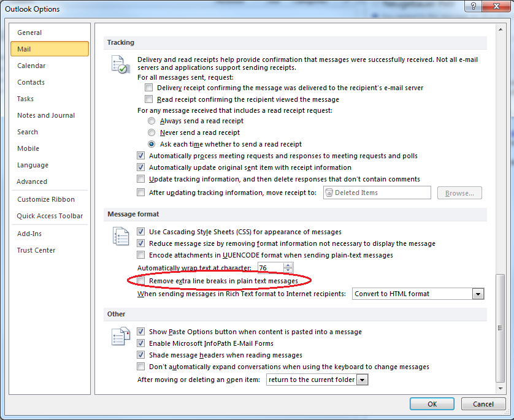Image resolution: width=514 pixels, height=420 pixels.
Task: Check Remove extra line breaks option
Action: click(x=141, y=281)
